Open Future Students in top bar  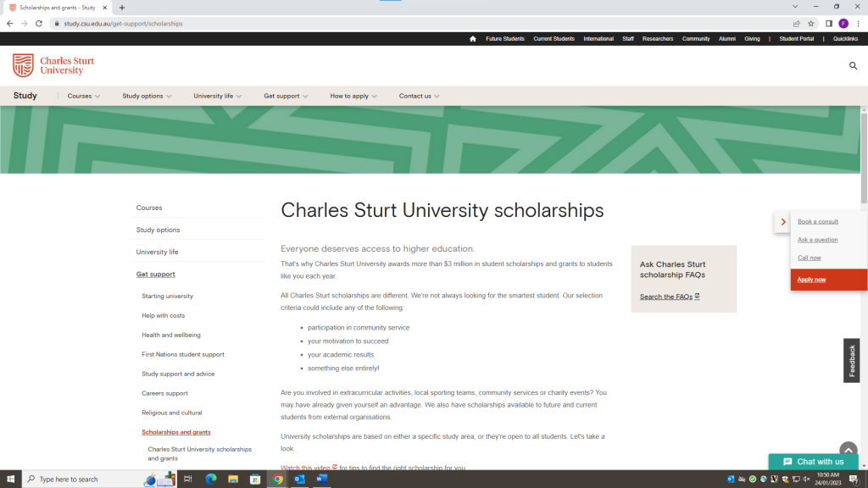point(505,39)
